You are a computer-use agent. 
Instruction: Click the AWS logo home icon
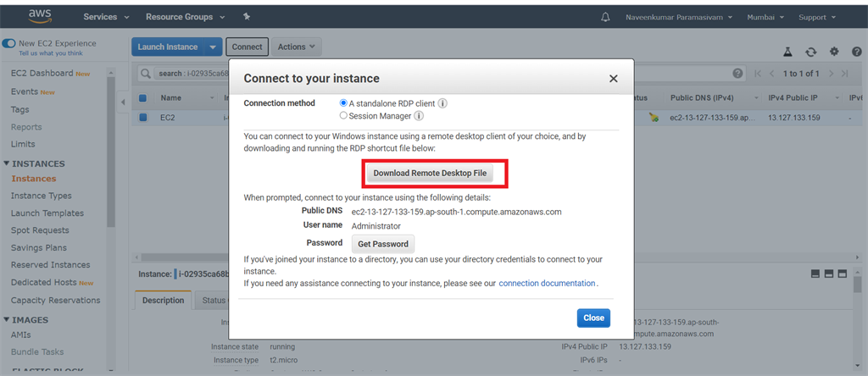tap(40, 17)
